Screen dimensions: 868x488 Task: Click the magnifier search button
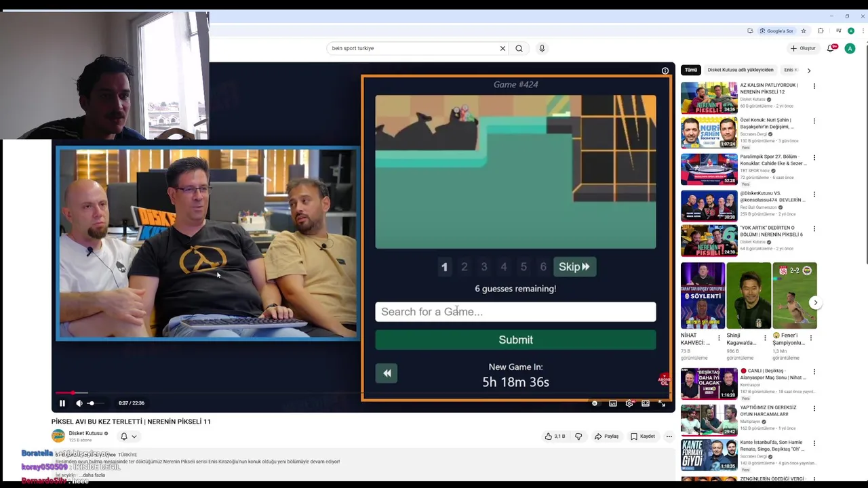tap(519, 48)
